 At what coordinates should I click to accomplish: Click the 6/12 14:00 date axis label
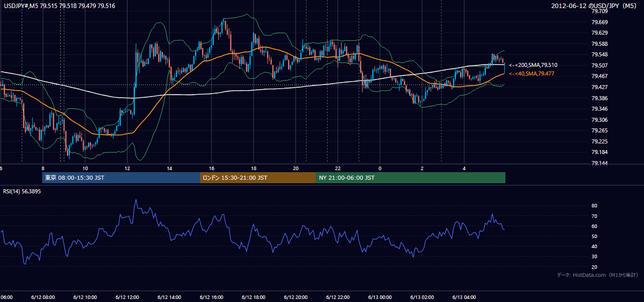(169, 297)
